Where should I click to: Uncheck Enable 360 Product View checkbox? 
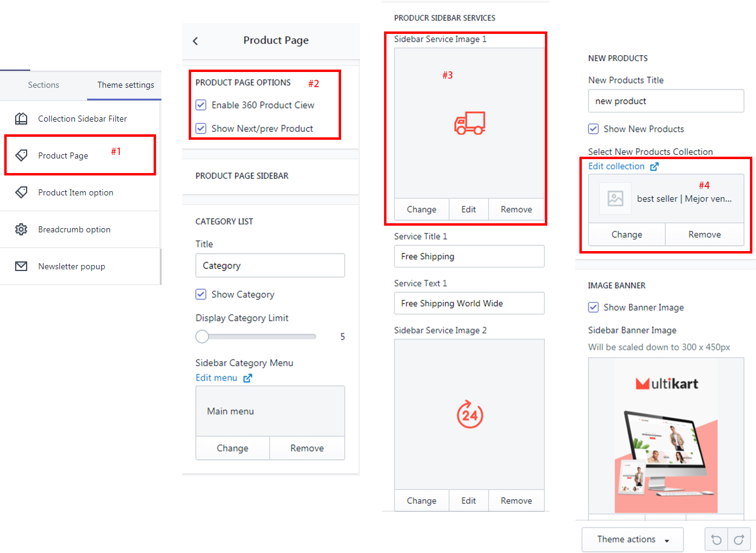[201, 105]
